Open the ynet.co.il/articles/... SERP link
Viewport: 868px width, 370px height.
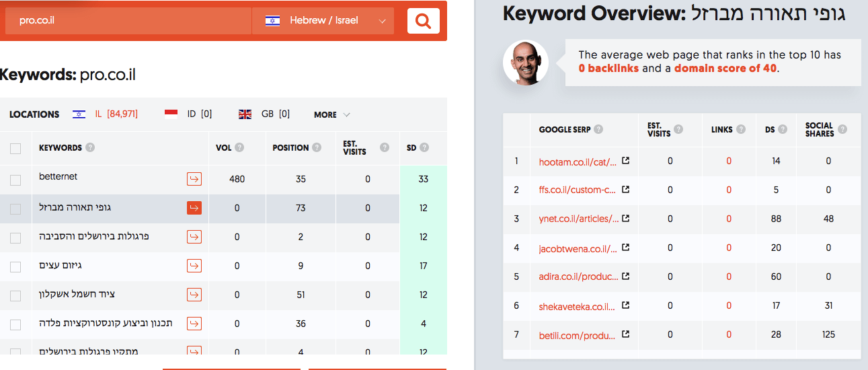coord(578,219)
